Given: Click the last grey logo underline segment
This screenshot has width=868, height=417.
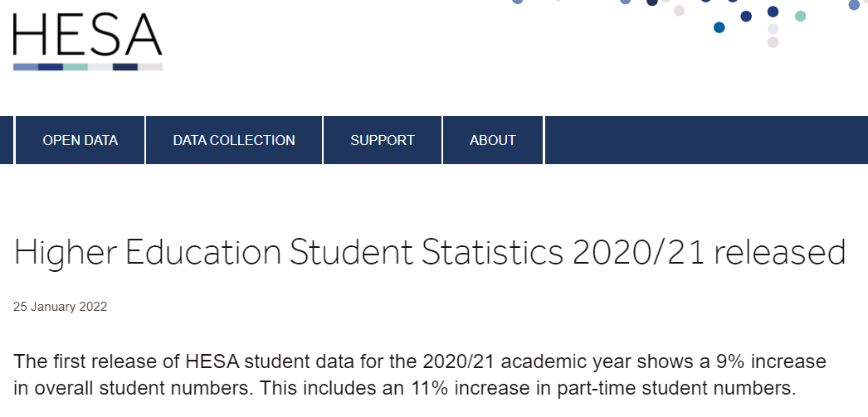Looking at the screenshot, I should (150, 67).
